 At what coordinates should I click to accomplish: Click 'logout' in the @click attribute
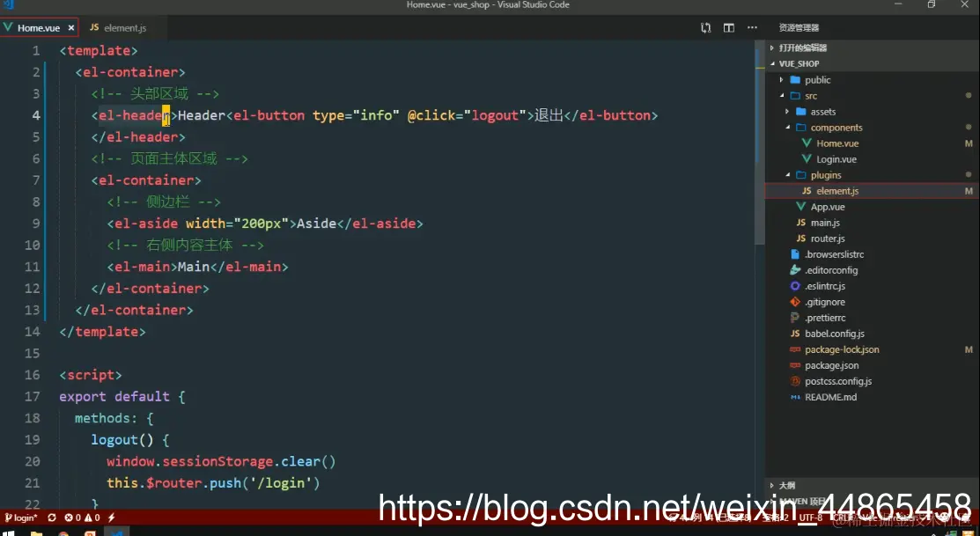(x=495, y=115)
